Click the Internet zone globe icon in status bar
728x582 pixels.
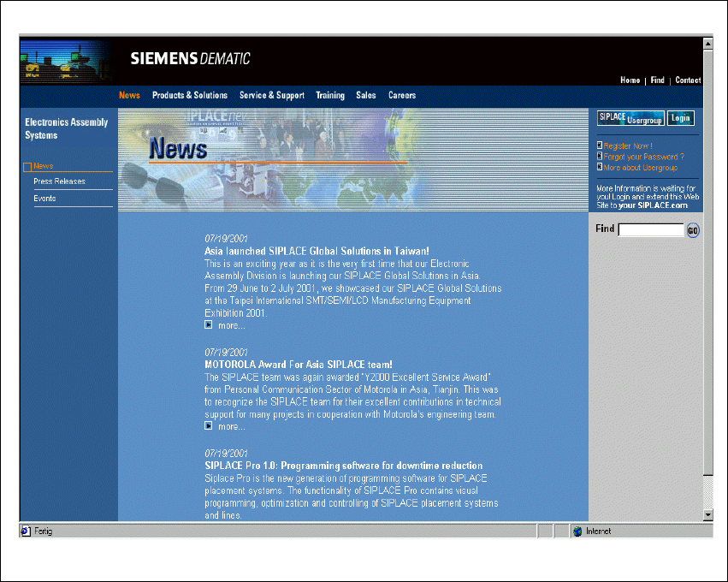click(x=577, y=532)
